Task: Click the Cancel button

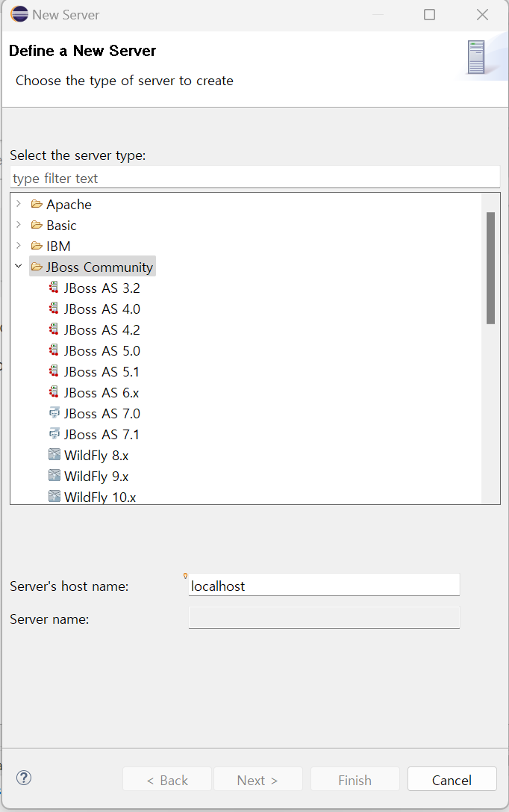Action: [452, 779]
